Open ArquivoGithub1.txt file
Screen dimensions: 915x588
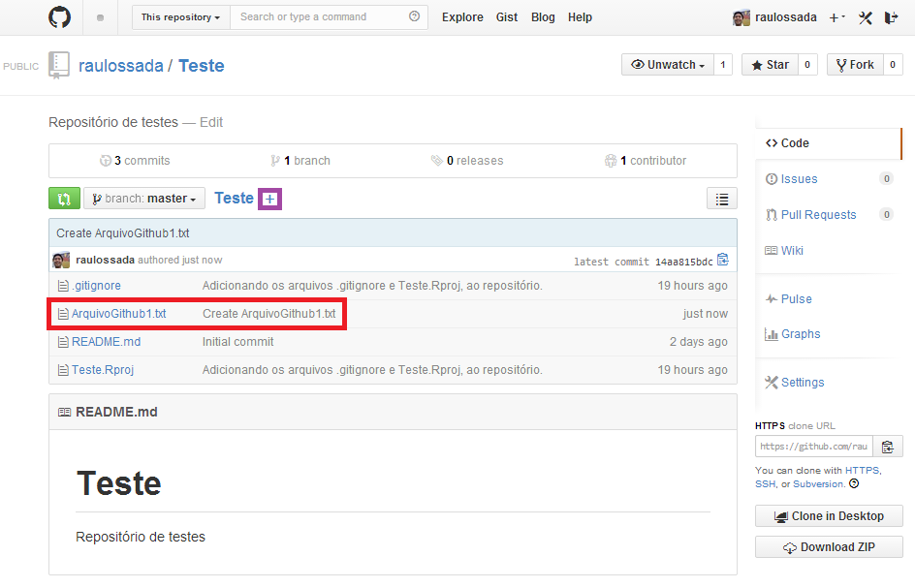119,314
